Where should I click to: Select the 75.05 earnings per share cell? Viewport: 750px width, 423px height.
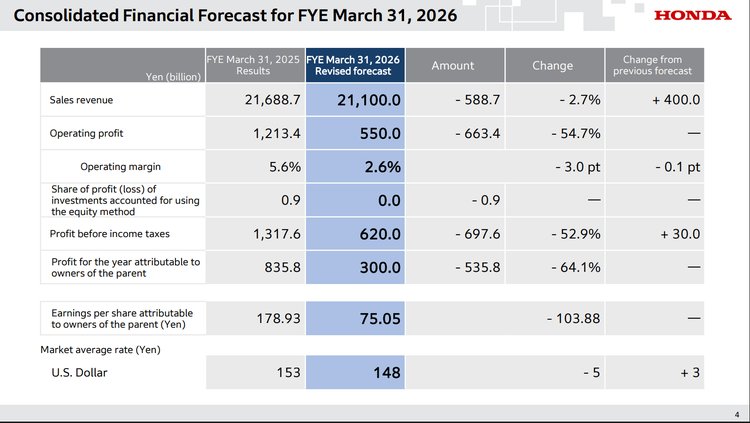click(378, 318)
